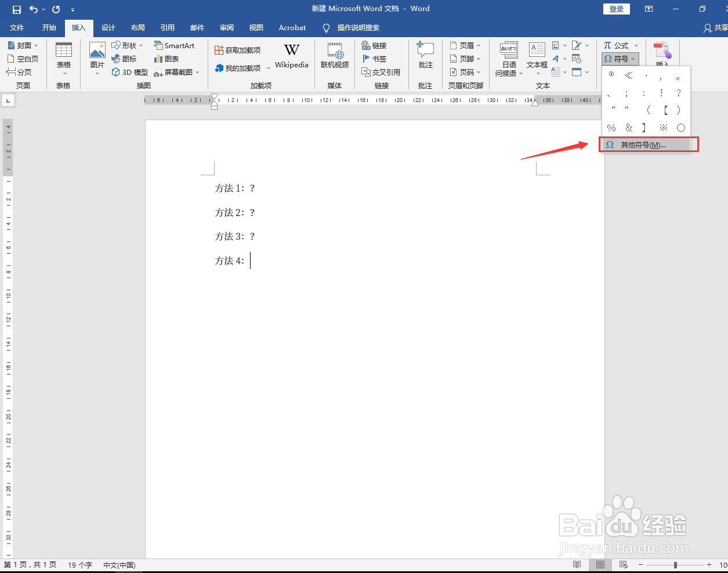Open the 文件 File tab
Screen dimensions: 728x573
point(17,27)
